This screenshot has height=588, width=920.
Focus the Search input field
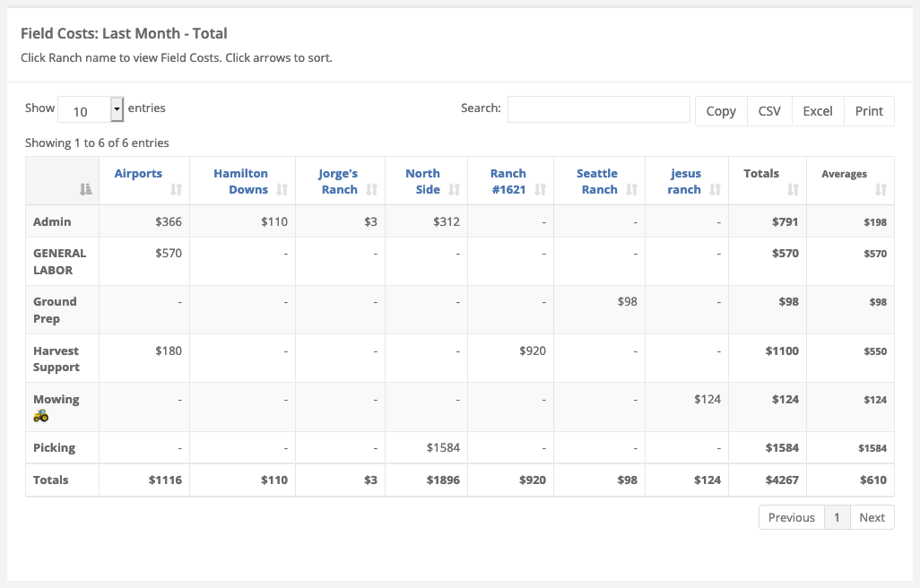click(x=598, y=109)
